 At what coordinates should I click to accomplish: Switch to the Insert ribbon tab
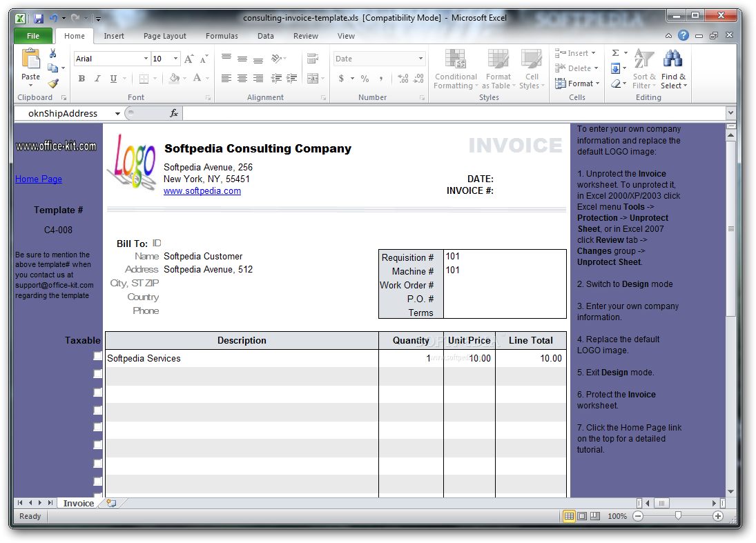click(114, 36)
